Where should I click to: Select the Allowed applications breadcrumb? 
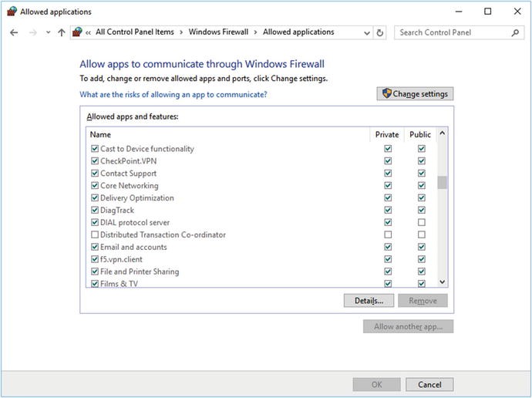[x=298, y=32]
